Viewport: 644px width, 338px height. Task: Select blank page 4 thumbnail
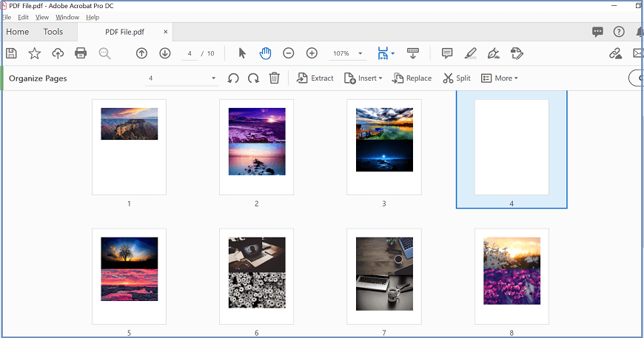pos(511,147)
